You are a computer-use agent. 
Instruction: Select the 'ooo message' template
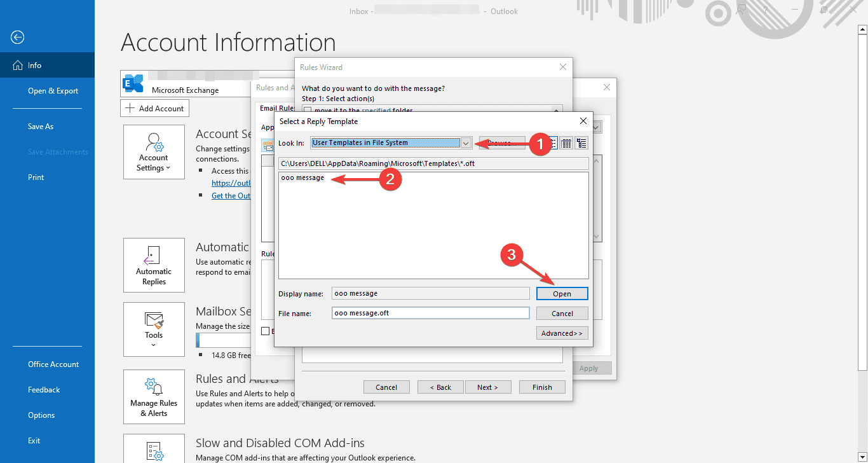click(x=302, y=177)
